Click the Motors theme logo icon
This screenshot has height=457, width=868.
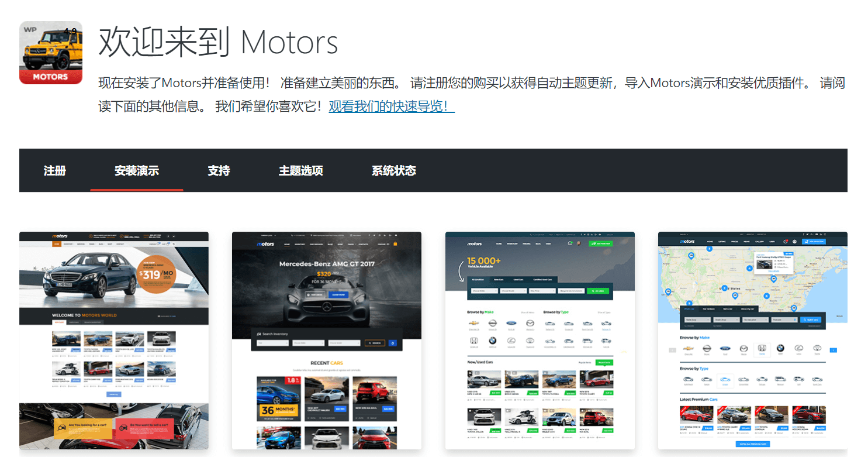[x=51, y=53]
